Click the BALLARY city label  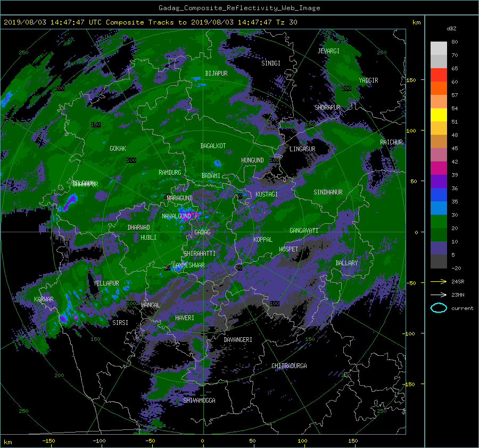pos(346,263)
